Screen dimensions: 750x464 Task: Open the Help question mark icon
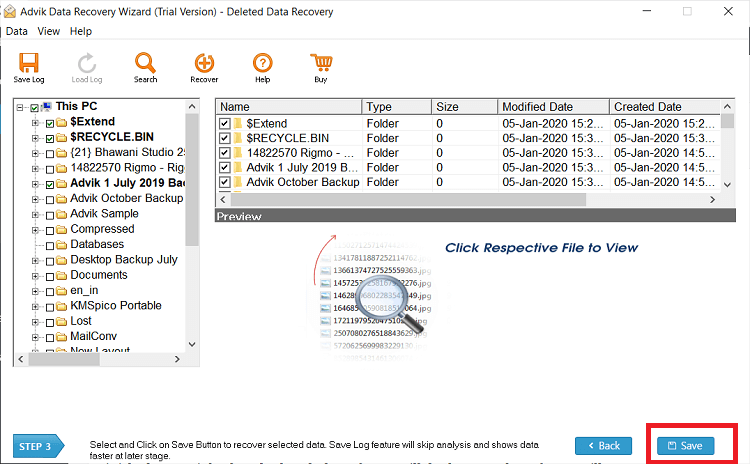pos(263,63)
